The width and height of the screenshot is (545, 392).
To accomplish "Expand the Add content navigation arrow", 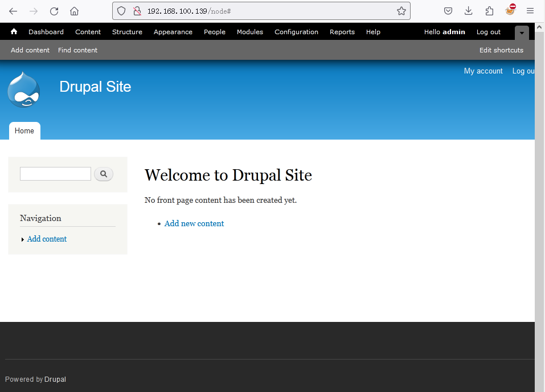I will click(23, 240).
